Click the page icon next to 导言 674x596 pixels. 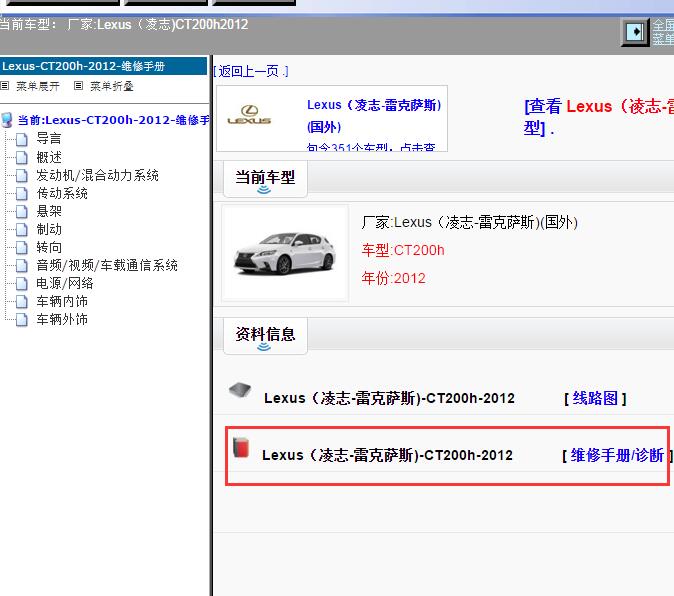click(x=21, y=139)
